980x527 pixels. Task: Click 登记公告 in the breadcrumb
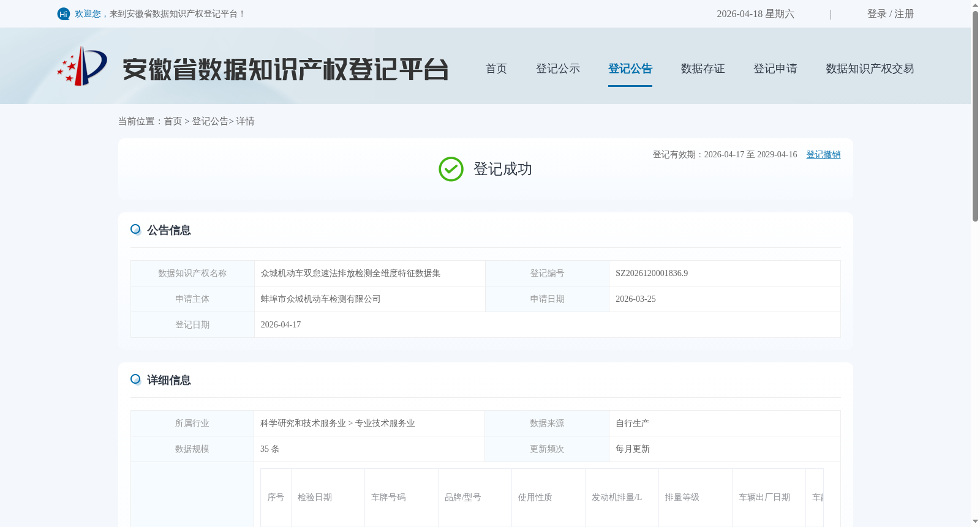click(210, 121)
